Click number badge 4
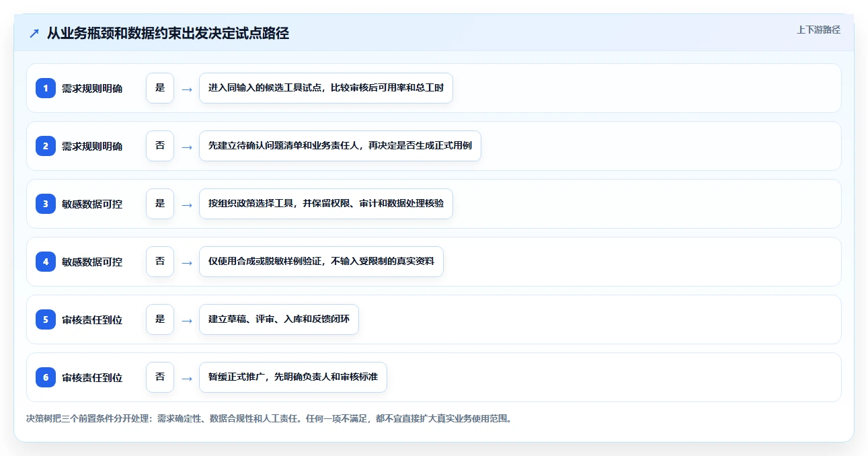This screenshot has width=868, height=456. pos(46,262)
